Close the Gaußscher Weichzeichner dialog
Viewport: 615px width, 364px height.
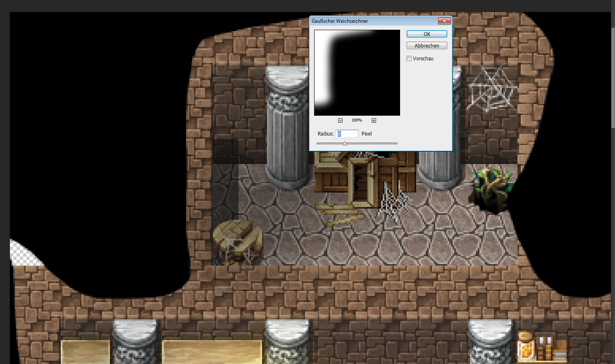[x=444, y=21]
